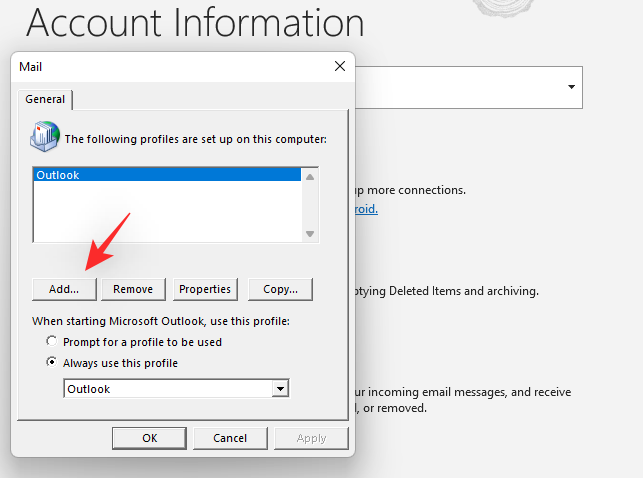Select the General tab
The width and height of the screenshot is (643, 478).
point(45,99)
